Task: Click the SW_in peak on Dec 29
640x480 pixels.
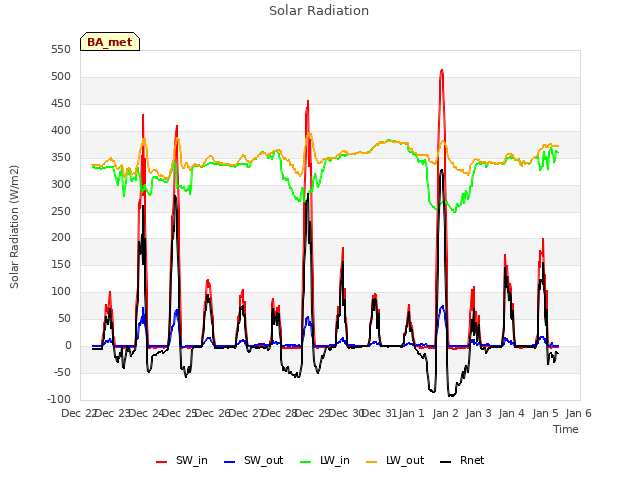Action: tap(308, 101)
